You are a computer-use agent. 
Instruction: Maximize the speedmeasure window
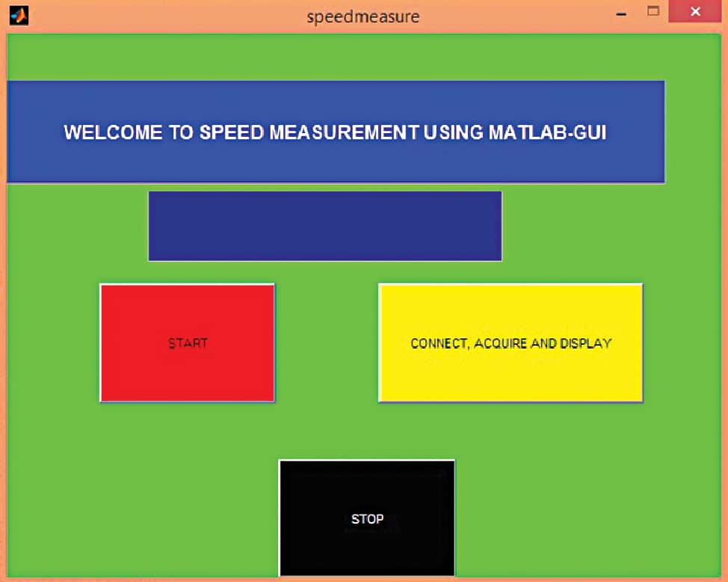pos(653,12)
